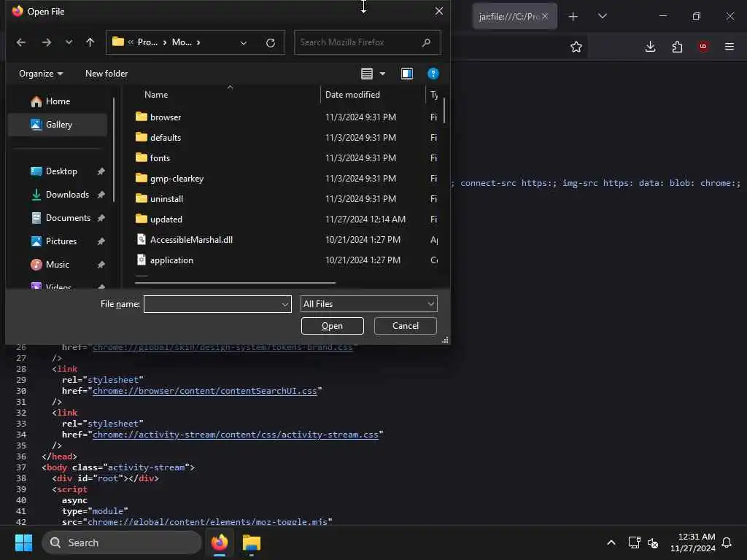Toggle the preview pane
The width and height of the screenshot is (747, 560).
tap(407, 74)
